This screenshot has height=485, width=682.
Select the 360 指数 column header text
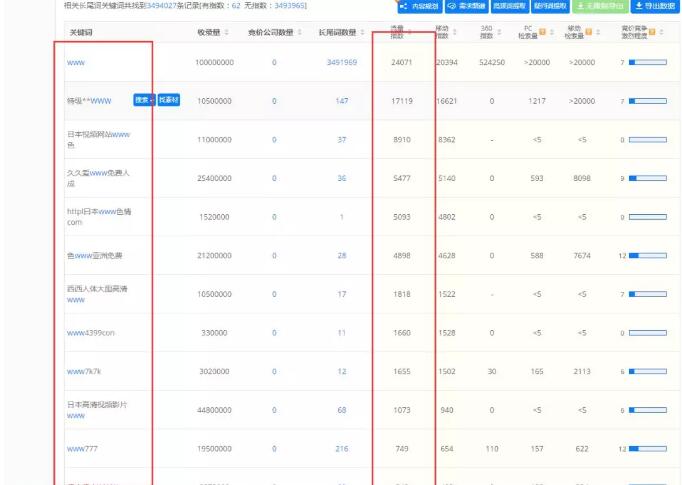click(486, 32)
